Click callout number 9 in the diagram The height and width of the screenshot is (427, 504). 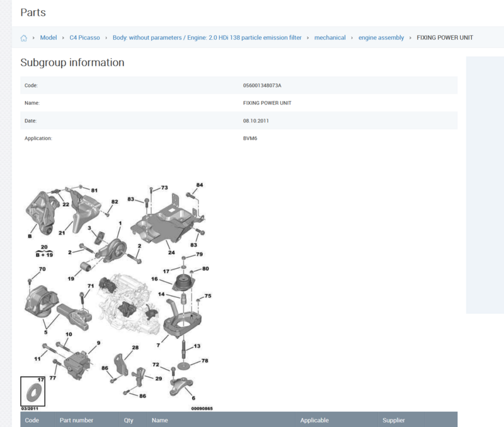coord(98,343)
